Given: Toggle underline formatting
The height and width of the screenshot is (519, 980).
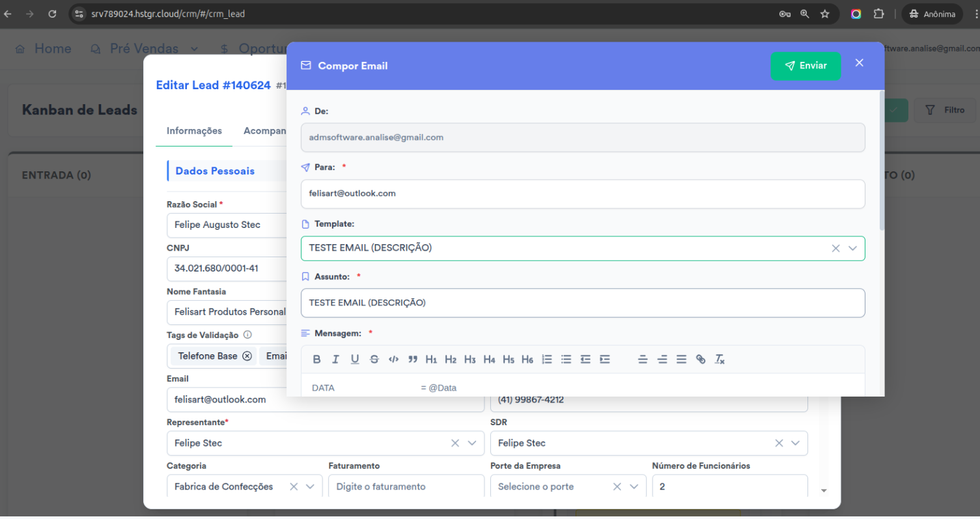Looking at the screenshot, I should point(355,359).
